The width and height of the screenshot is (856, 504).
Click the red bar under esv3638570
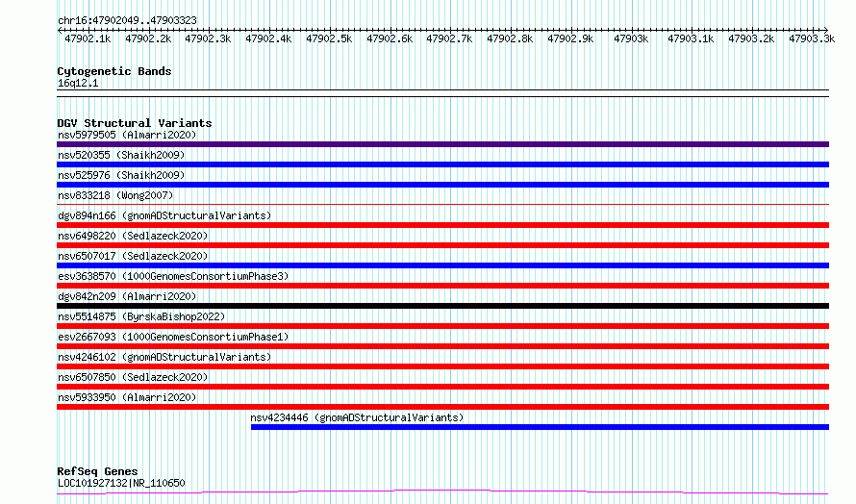point(442,286)
